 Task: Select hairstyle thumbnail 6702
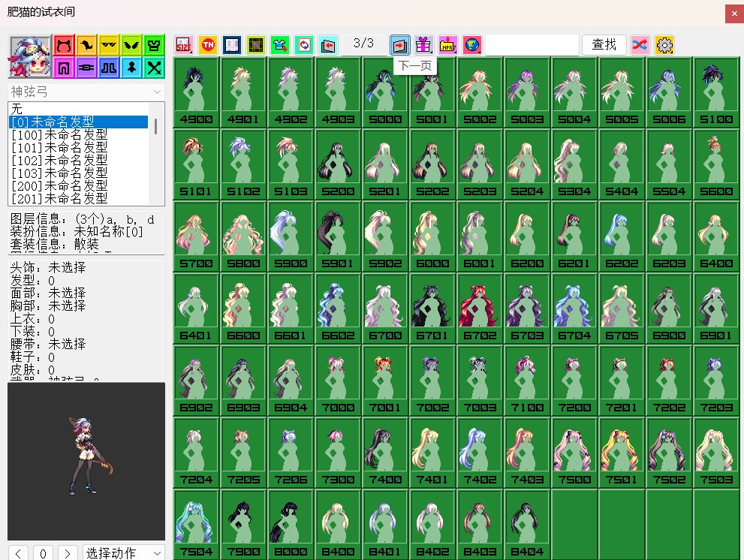click(x=480, y=307)
